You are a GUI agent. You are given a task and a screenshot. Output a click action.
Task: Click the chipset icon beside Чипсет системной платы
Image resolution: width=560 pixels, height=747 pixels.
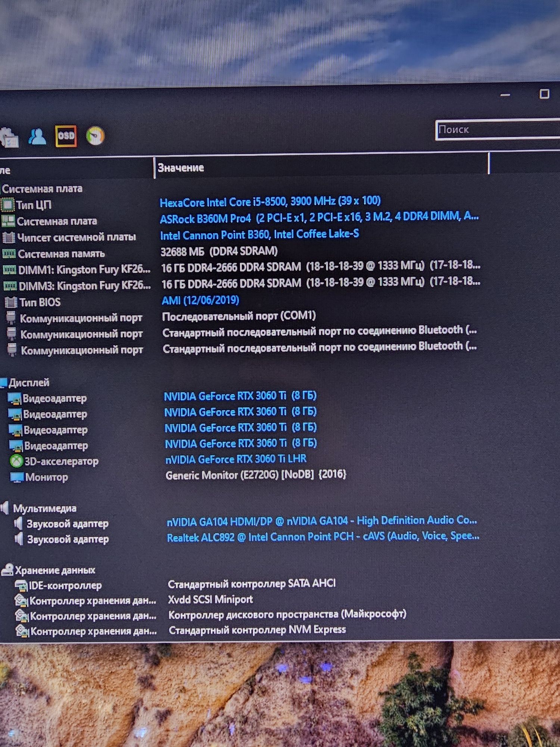(x=9, y=237)
